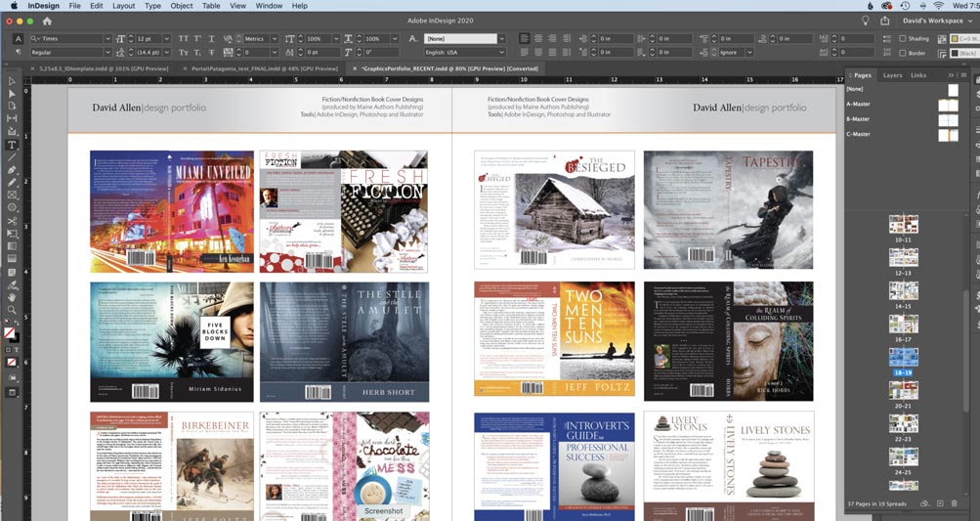Switch to the Layers panel tab

point(892,75)
